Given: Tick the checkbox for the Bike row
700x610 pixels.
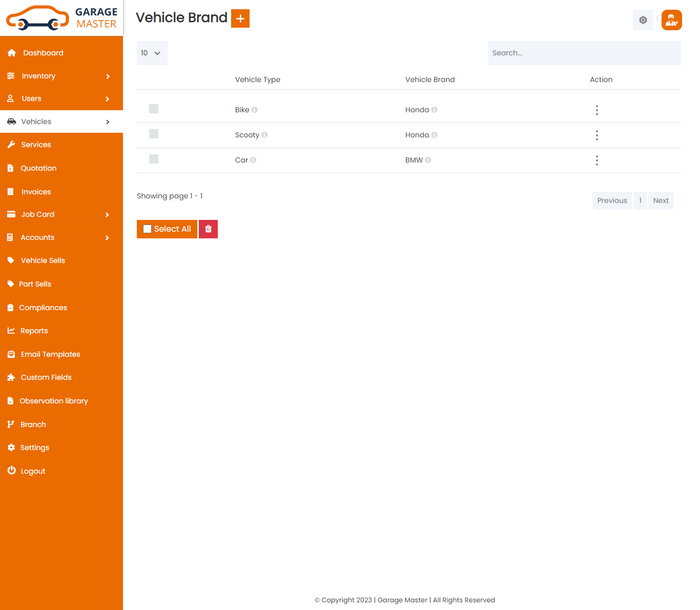Looking at the screenshot, I should click(x=154, y=109).
